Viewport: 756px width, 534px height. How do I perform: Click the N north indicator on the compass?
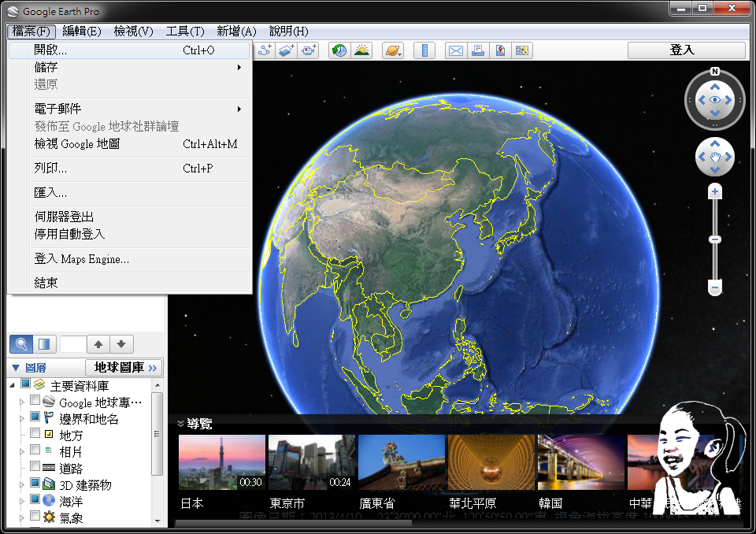[x=715, y=72]
